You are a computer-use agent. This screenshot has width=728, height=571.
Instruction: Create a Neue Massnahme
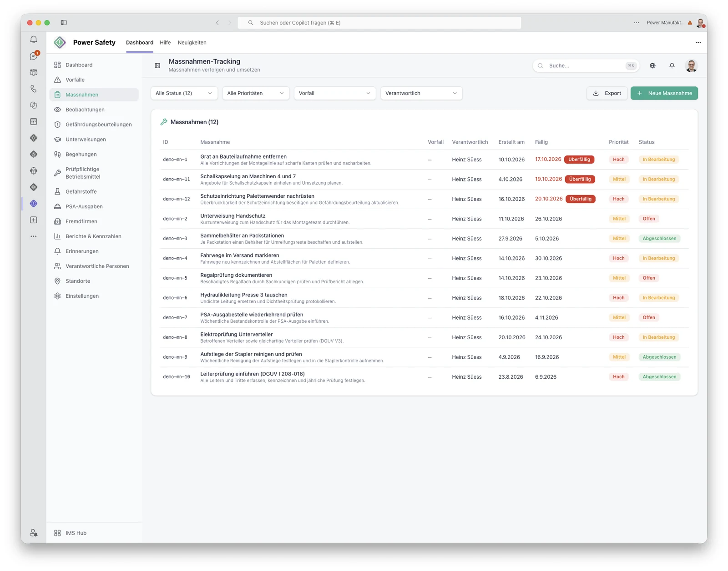click(x=664, y=93)
